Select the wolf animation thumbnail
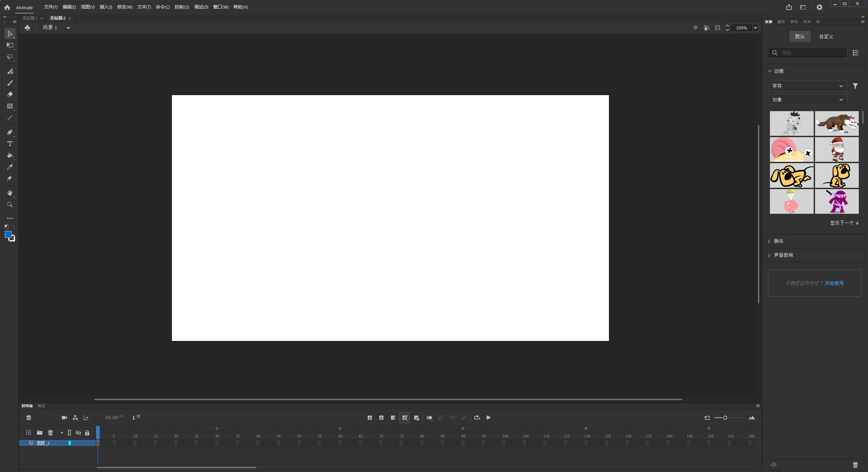 tap(837, 123)
